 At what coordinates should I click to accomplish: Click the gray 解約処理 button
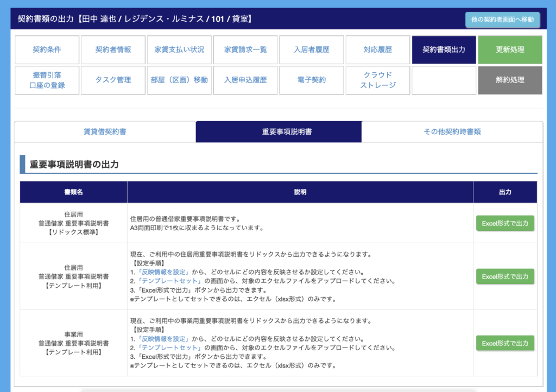point(510,80)
